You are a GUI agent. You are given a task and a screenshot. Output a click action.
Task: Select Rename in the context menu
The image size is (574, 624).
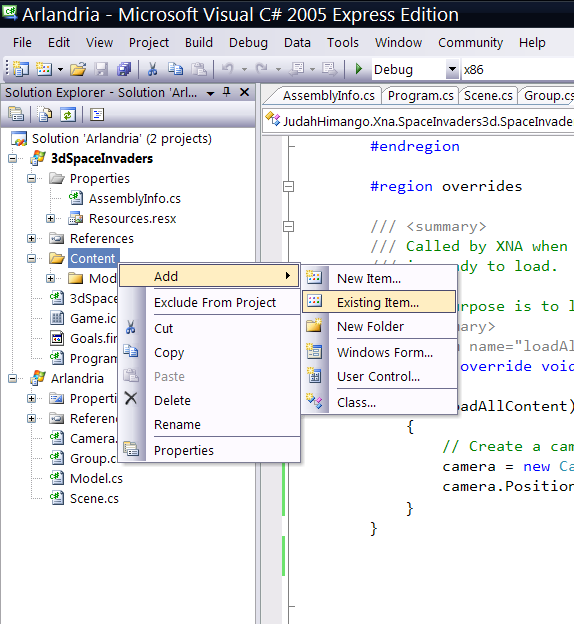click(x=209, y=424)
